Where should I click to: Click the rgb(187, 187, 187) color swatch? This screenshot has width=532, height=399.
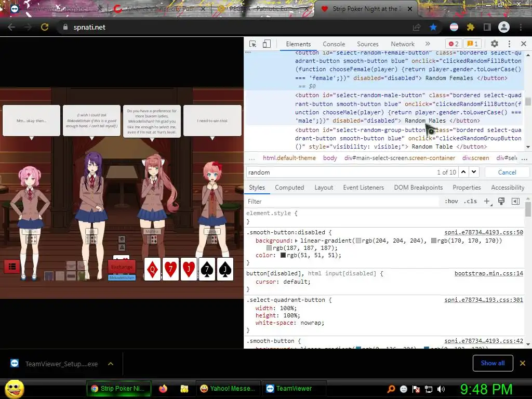click(x=269, y=248)
